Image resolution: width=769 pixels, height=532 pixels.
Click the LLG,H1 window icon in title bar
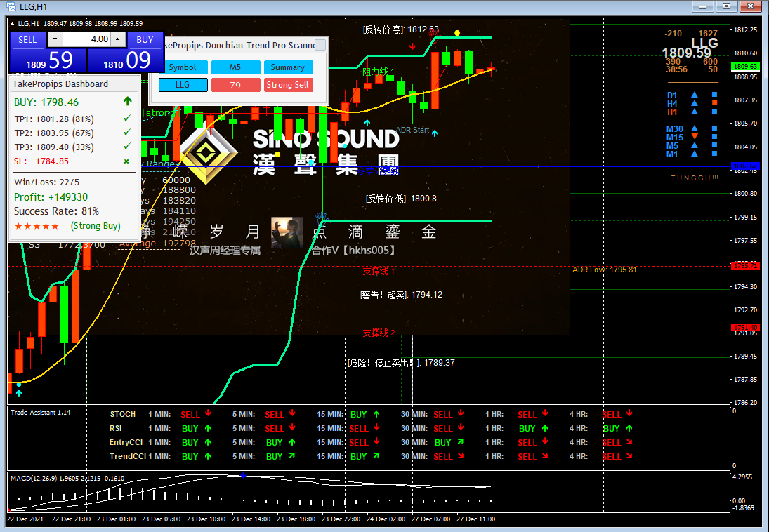click(x=11, y=7)
